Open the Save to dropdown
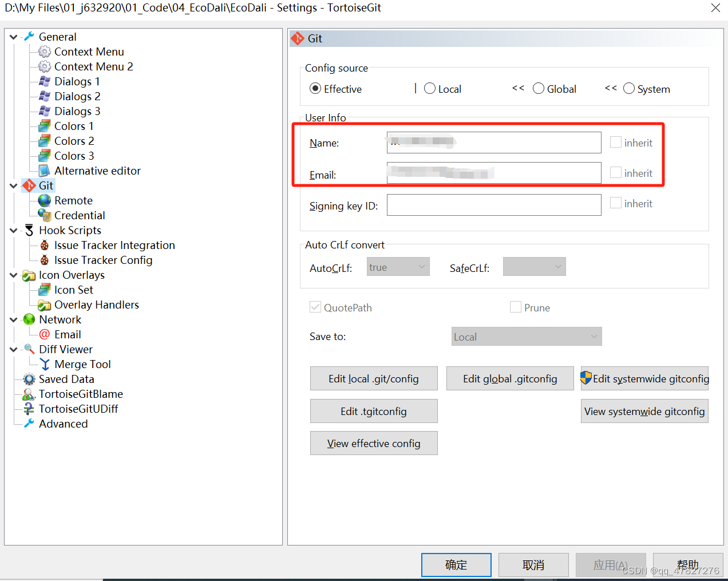 pyautogui.click(x=527, y=337)
